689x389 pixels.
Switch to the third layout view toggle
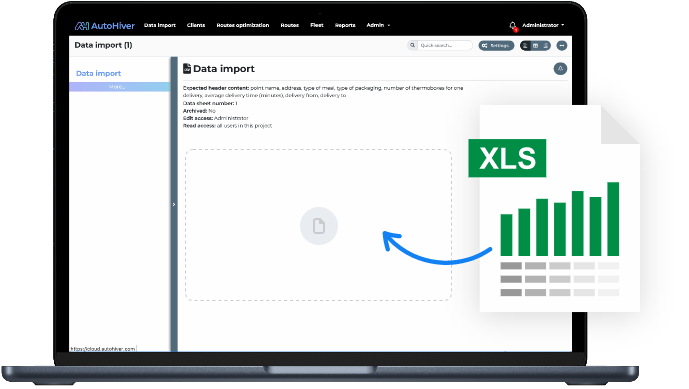coord(545,46)
